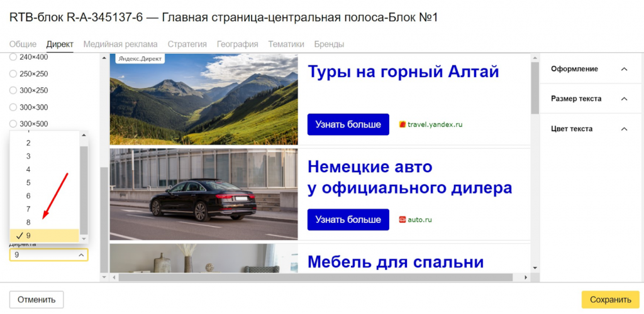Click the auto.ru favicon icon
The width and height of the screenshot is (644, 314).
click(402, 220)
